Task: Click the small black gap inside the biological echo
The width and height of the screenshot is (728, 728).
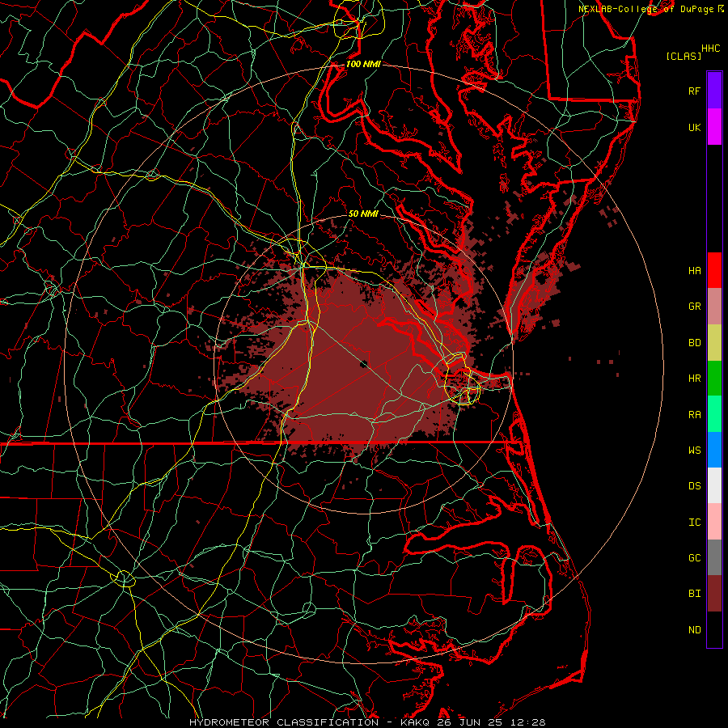Action: coord(365,363)
